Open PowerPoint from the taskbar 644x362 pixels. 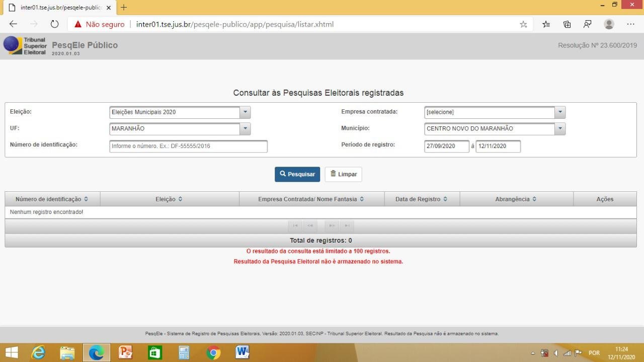pos(125,352)
